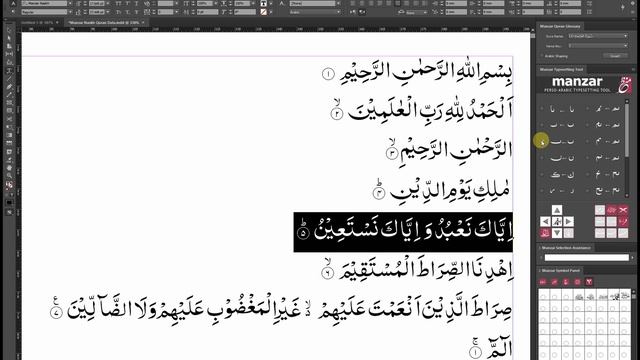Screen dimensions: 640x360
Task: Select the Free Transform tool
Action: point(9,127)
